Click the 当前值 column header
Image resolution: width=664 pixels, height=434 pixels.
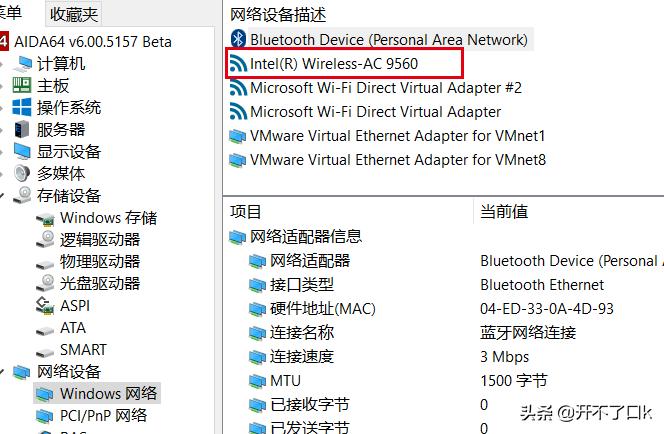504,212
